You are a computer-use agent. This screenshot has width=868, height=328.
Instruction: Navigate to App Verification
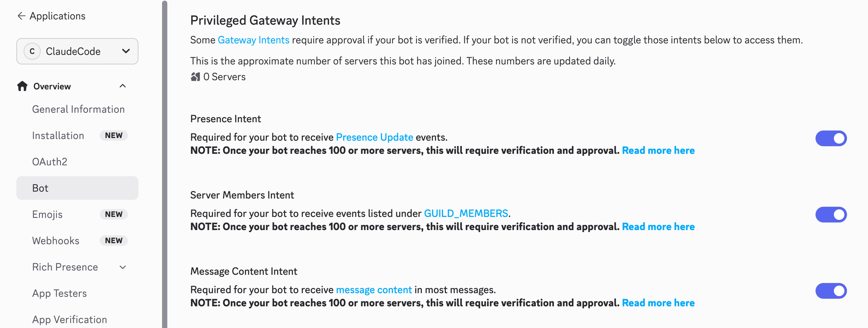point(69,319)
